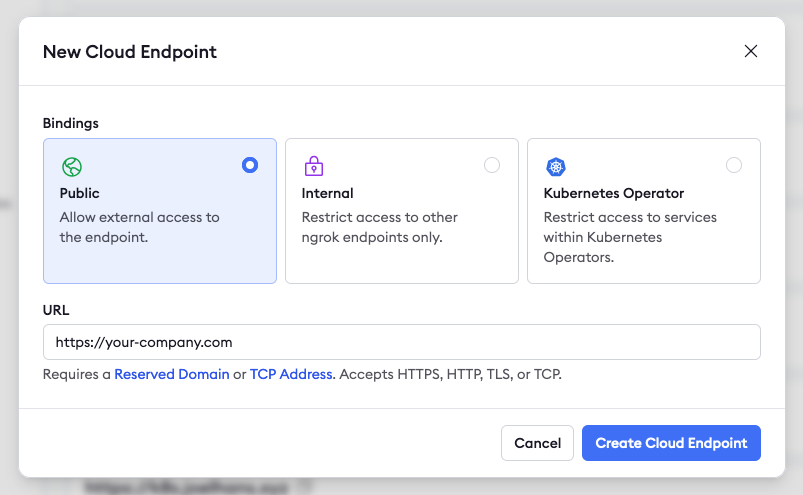
Task: Click the purple lock Internal icon
Action: click(x=314, y=167)
